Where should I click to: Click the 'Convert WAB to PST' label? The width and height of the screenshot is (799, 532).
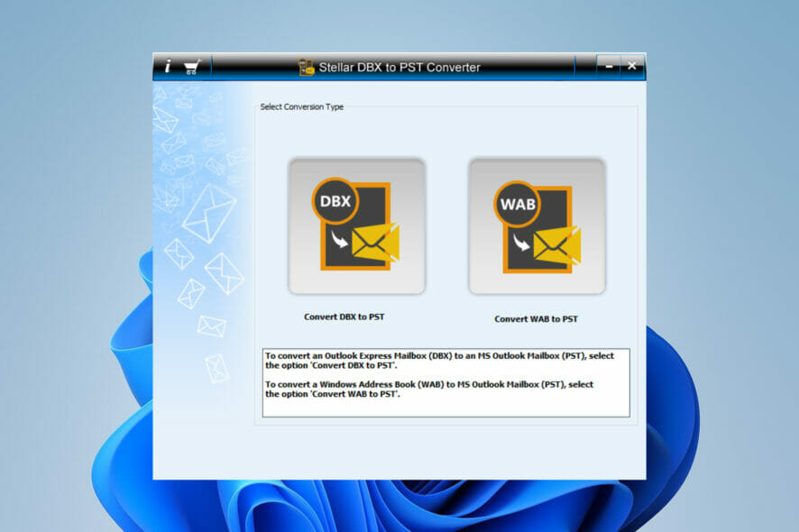tap(536, 319)
